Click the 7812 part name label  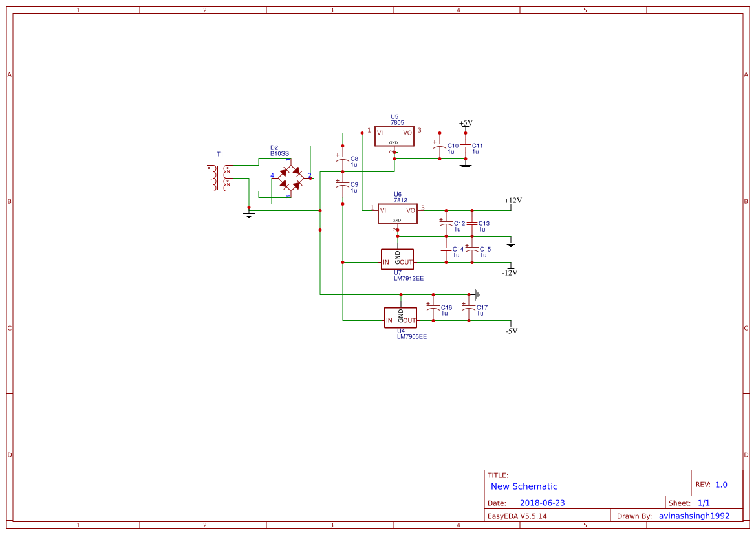pos(400,200)
